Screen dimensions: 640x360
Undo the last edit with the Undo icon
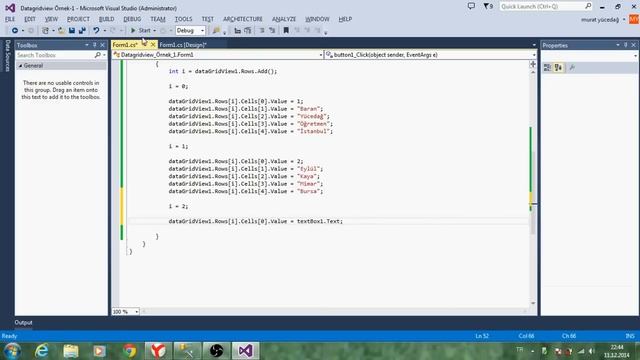pos(96,31)
